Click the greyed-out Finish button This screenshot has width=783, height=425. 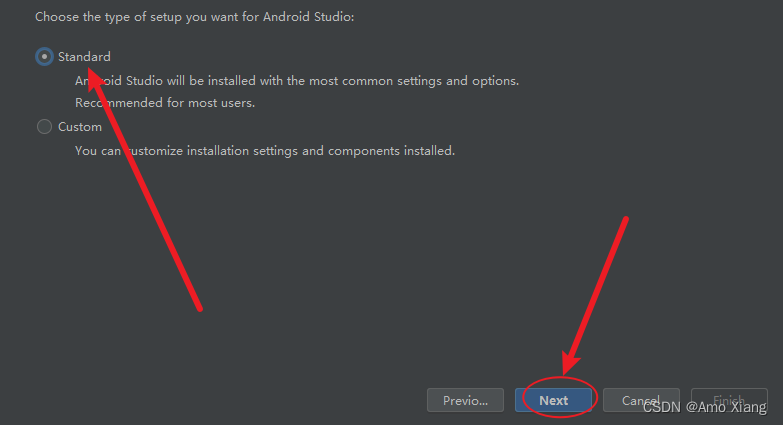pos(729,400)
